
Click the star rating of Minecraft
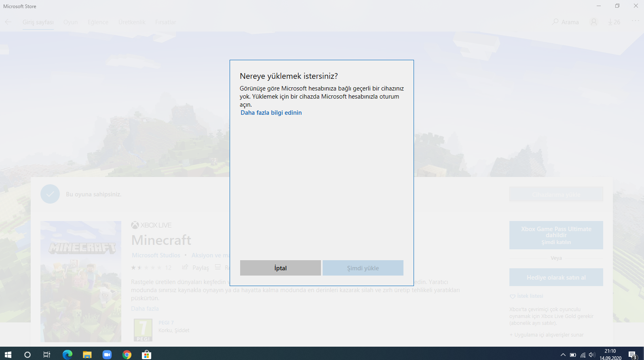(x=147, y=267)
